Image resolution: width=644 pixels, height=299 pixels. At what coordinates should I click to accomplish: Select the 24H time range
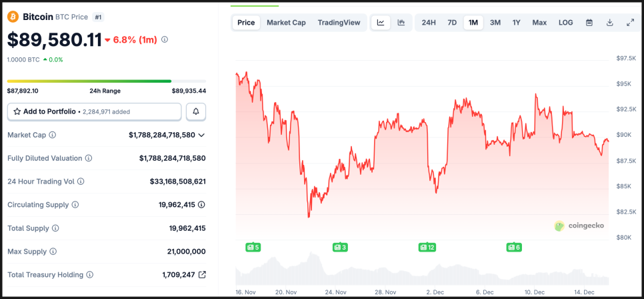429,23
